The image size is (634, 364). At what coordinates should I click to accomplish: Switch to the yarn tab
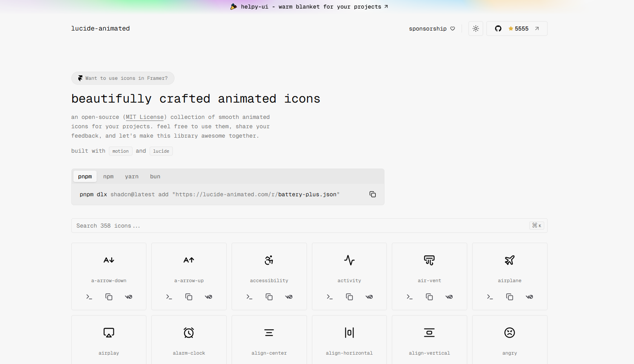(x=132, y=176)
